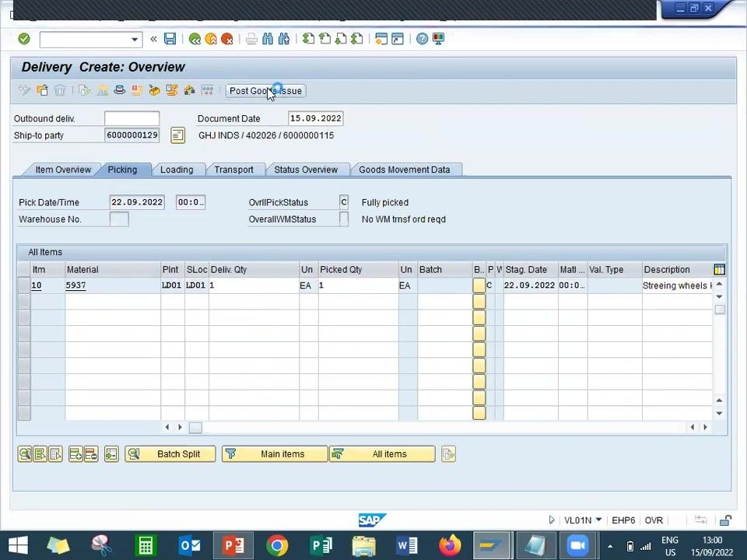Click the status bar expand triangle
747x560 pixels.
pyautogui.click(x=551, y=520)
